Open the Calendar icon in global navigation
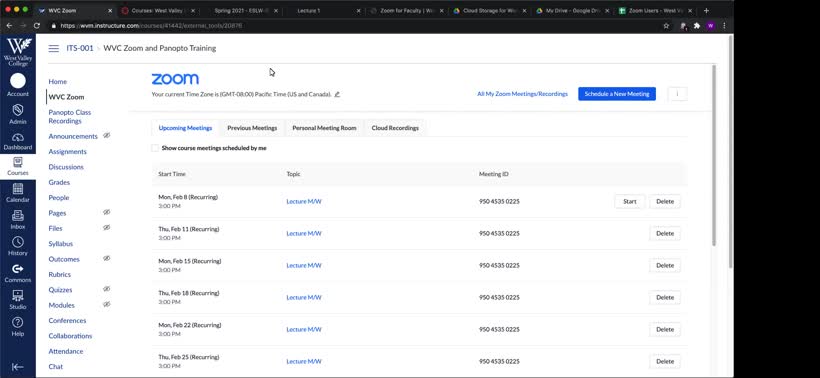Image resolution: width=820 pixels, height=378 pixels. [18, 189]
